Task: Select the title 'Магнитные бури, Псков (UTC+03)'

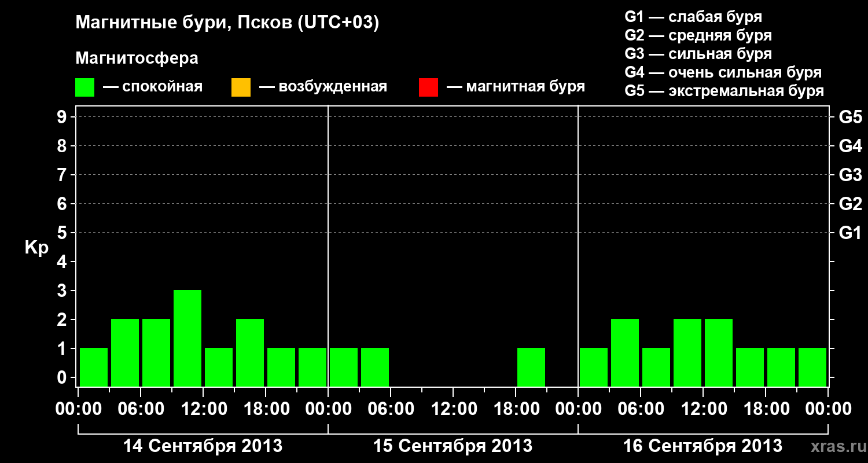Action: (227, 24)
